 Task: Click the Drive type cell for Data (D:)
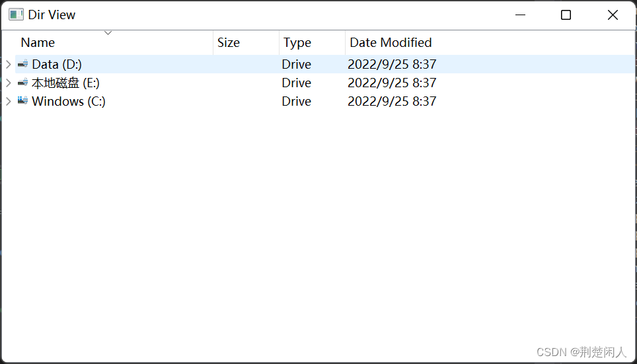pyautogui.click(x=297, y=64)
